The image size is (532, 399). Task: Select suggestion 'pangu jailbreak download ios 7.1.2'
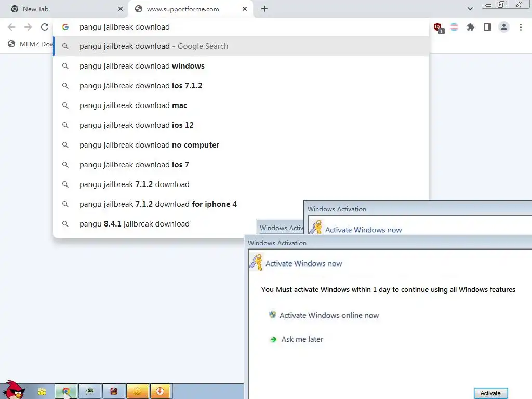(x=241, y=86)
